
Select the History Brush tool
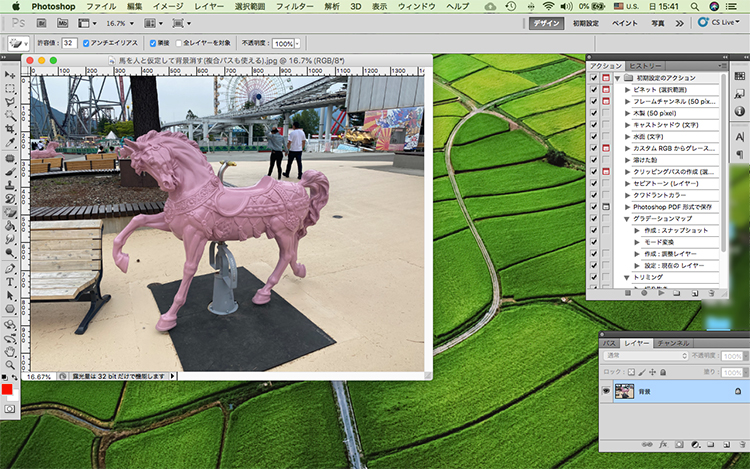(10, 198)
